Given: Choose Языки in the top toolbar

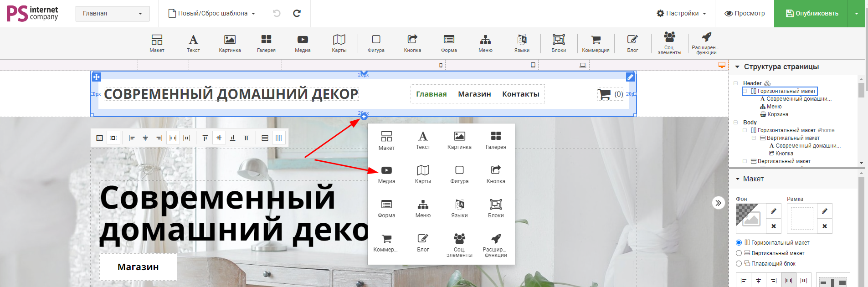Looking at the screenshot, I should [522, 44].
